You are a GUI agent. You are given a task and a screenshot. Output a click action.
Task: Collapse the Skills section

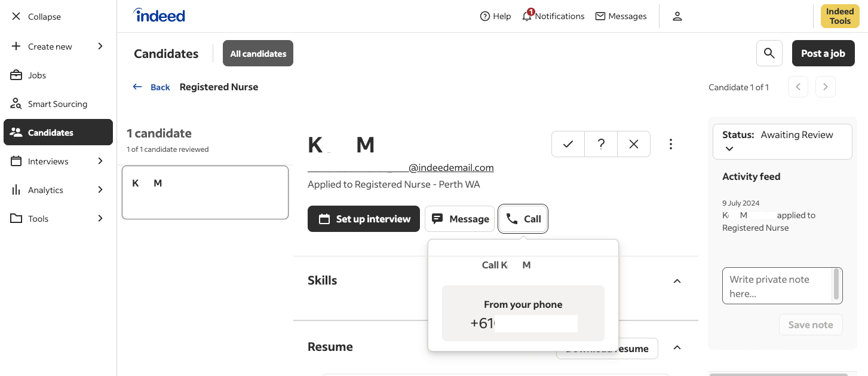[x=677, y=281]
